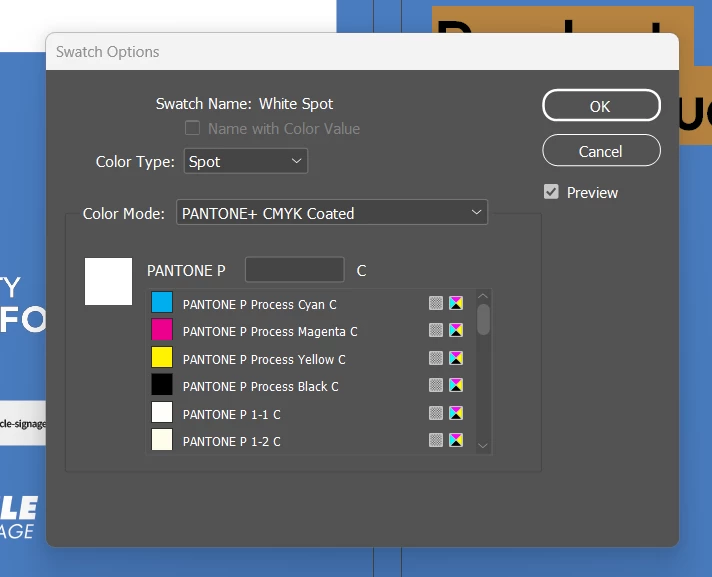
Task: Open the Color Type dropdown
Action: (x=246, y=161)
